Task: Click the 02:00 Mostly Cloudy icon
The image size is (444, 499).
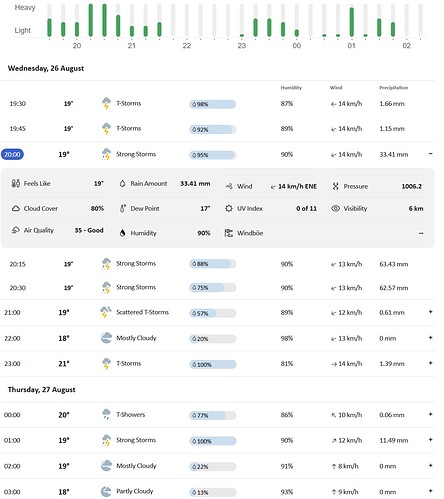Action: [106, 466]
